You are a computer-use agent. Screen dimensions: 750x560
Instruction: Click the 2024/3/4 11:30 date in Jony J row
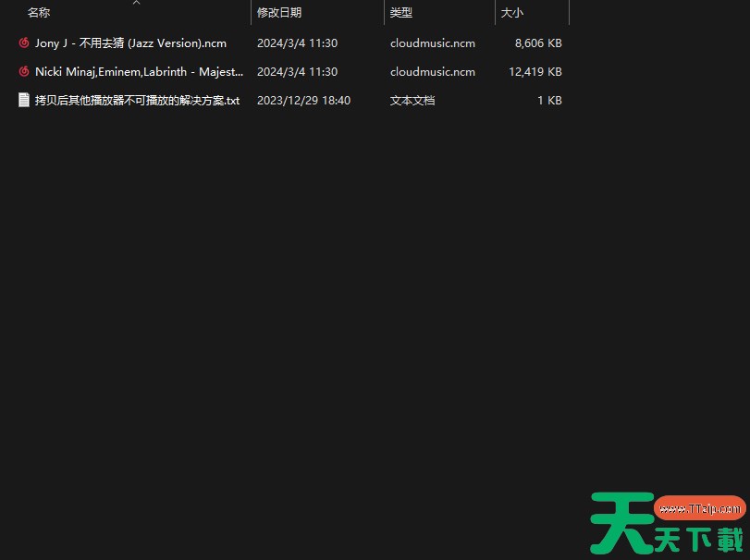tap(298, 43)
